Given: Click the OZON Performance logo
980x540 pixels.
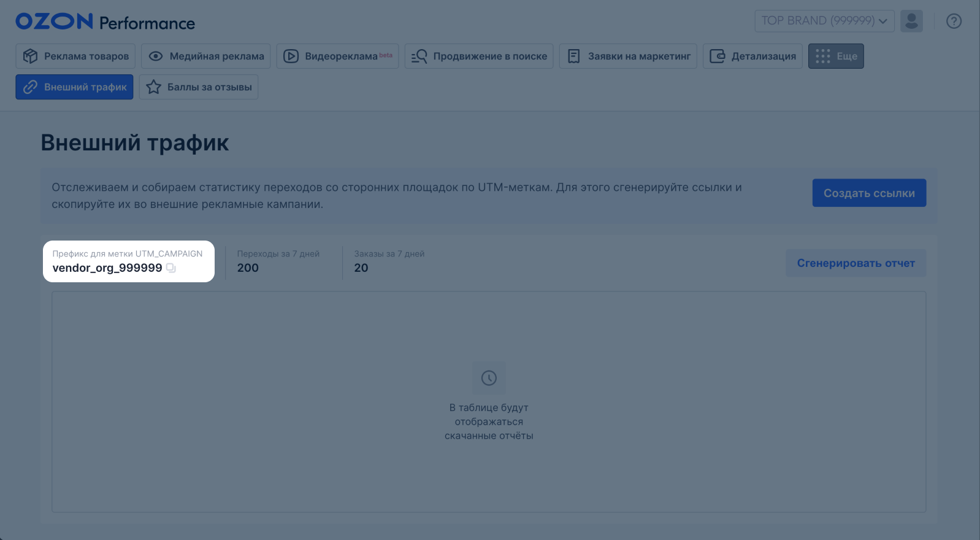Looking at the screenshot, I should [x=105, y=21].
